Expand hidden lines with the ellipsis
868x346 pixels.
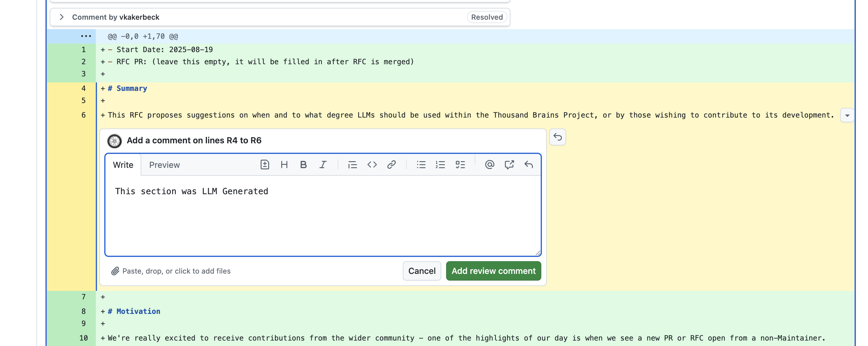[x=85, y=36]
